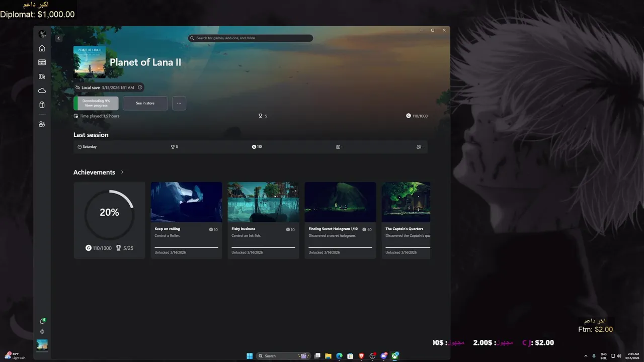
Task: Click the Local save status label
Action: (x=91, y=87)
